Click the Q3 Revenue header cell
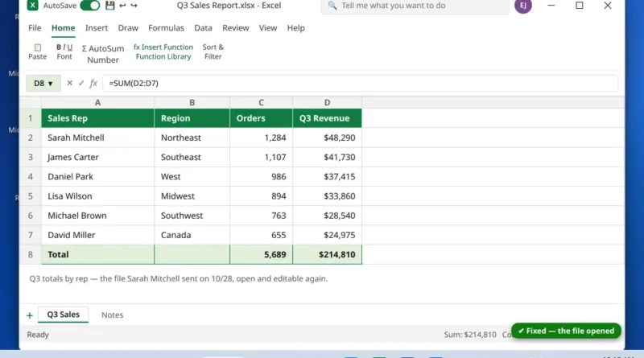 point(327,118)
